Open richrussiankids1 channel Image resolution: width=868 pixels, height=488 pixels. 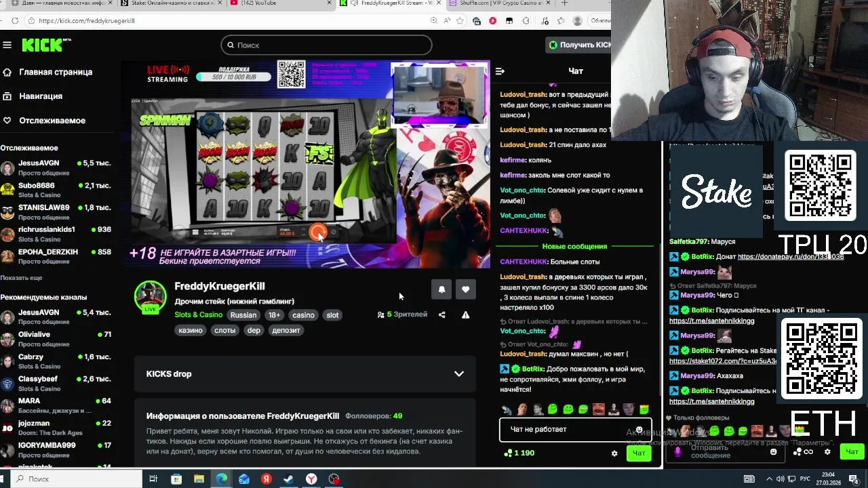[x=56, y=234]
